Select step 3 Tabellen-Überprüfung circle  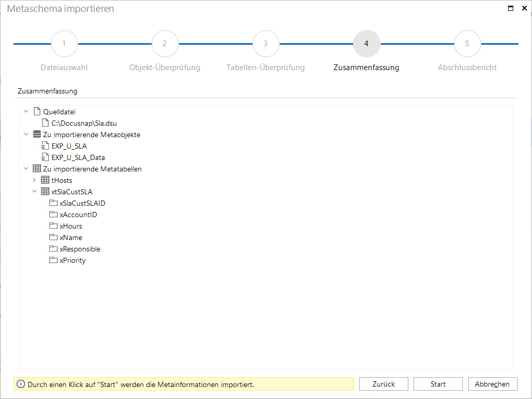[x=265, y=44]
